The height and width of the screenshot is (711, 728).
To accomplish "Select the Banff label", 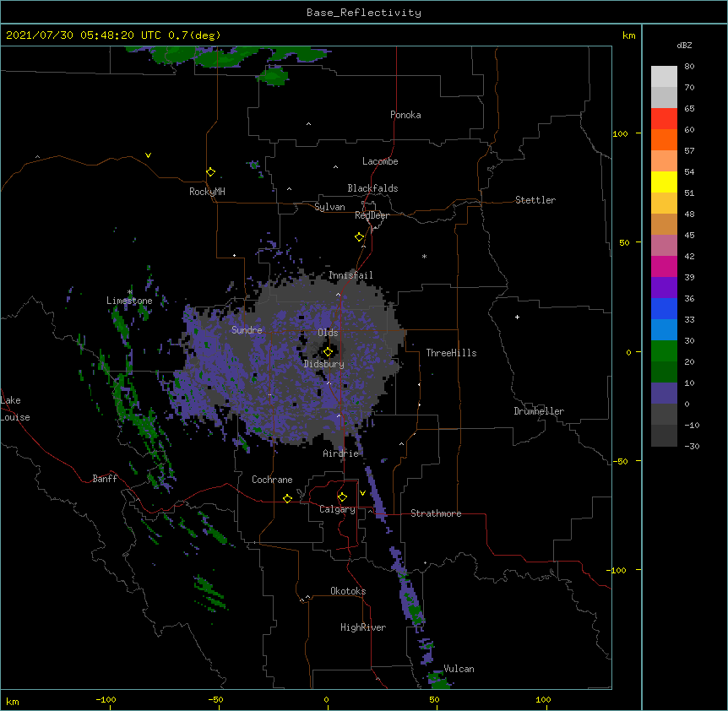I will pos(105,479).
